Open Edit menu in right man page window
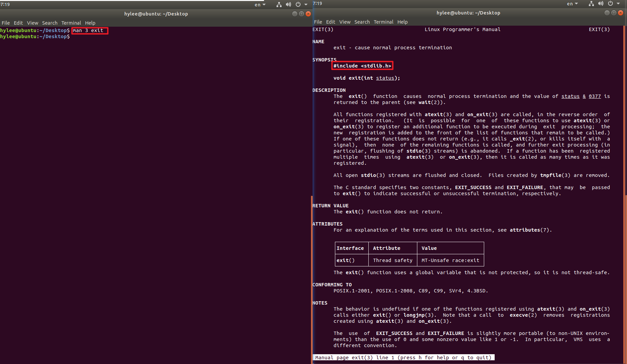 click(331, 22)
